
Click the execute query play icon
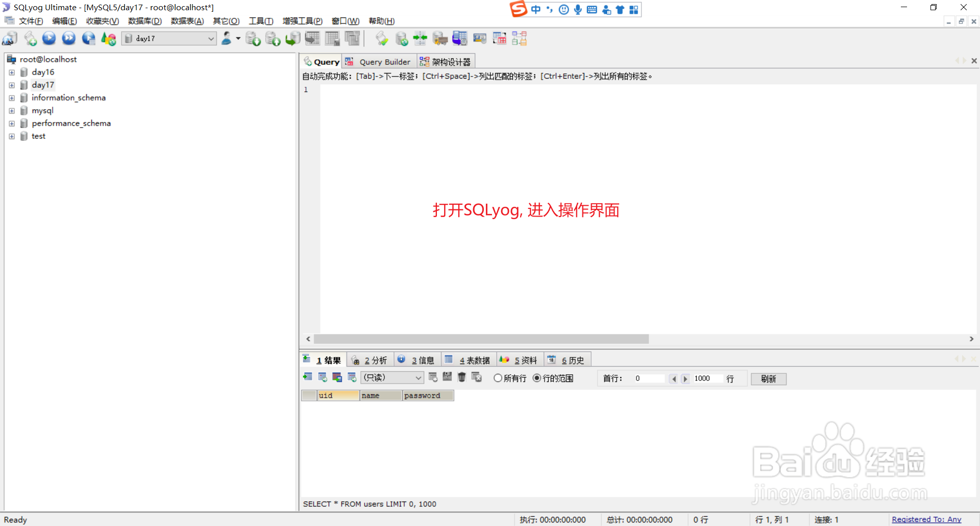(x=49, y=38)
